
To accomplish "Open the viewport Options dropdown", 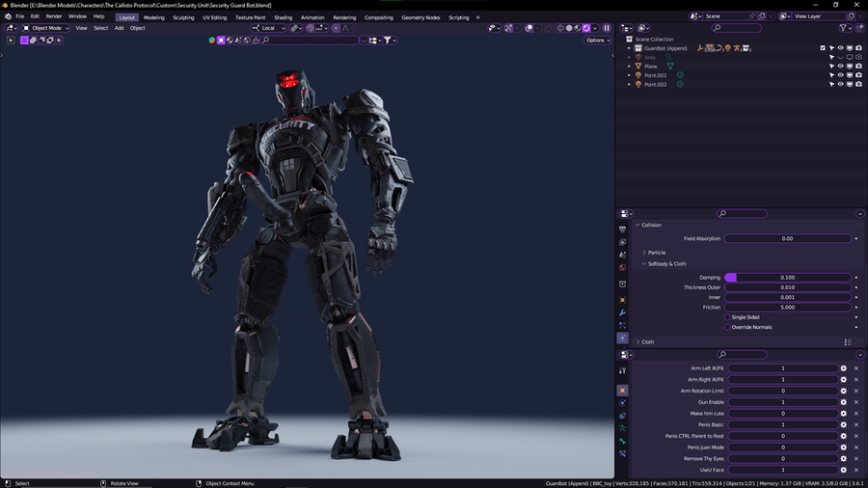I will pyautogui.click(x=598, y=40).
